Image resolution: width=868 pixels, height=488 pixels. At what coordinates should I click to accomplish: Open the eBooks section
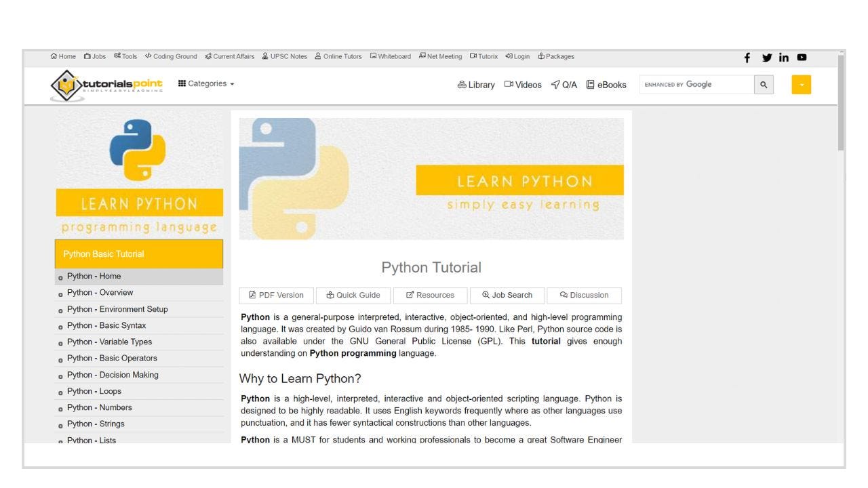pyautogui.click(x=606, y=85)
